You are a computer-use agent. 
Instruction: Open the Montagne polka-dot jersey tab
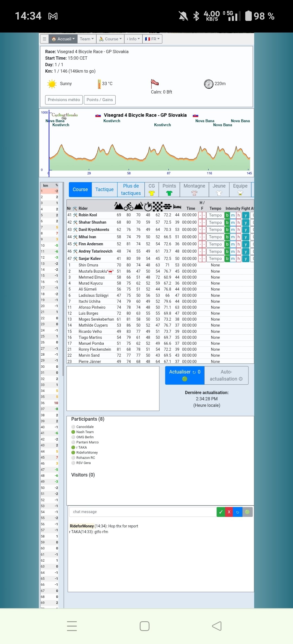194,189
